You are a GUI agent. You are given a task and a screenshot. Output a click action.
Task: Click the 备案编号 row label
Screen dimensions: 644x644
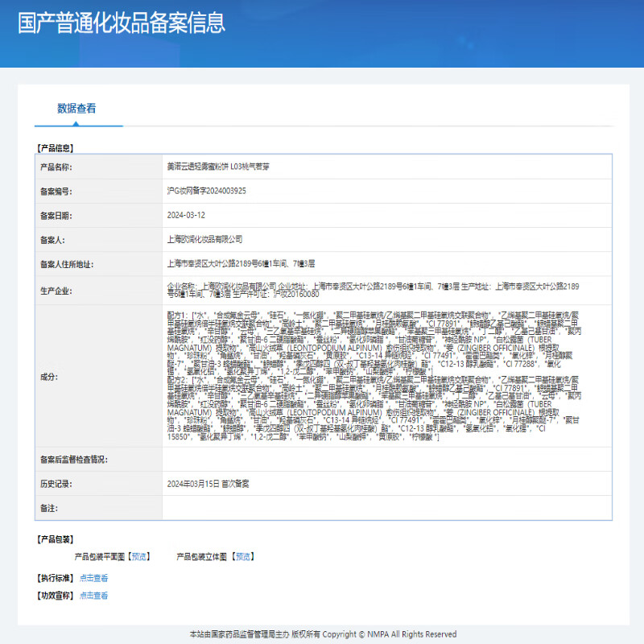pos(56,192)
